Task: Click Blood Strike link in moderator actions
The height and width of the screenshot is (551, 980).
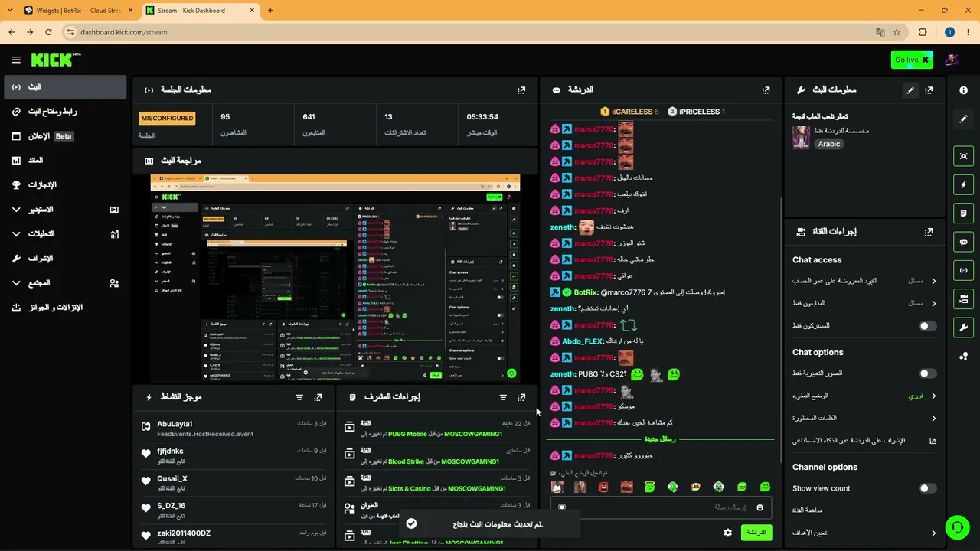Action: pyautogui.click(x=407, y=461)
